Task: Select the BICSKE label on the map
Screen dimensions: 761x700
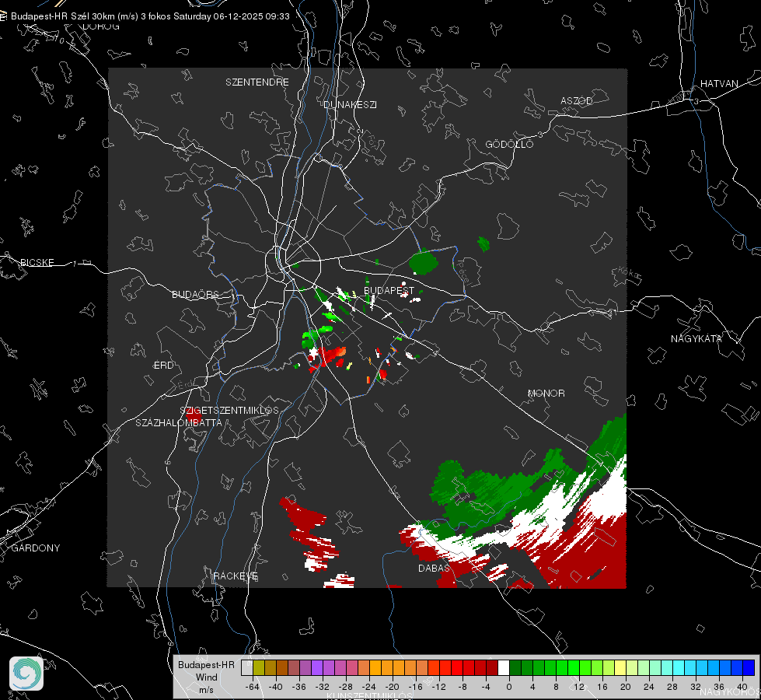Action: (37, 262)
